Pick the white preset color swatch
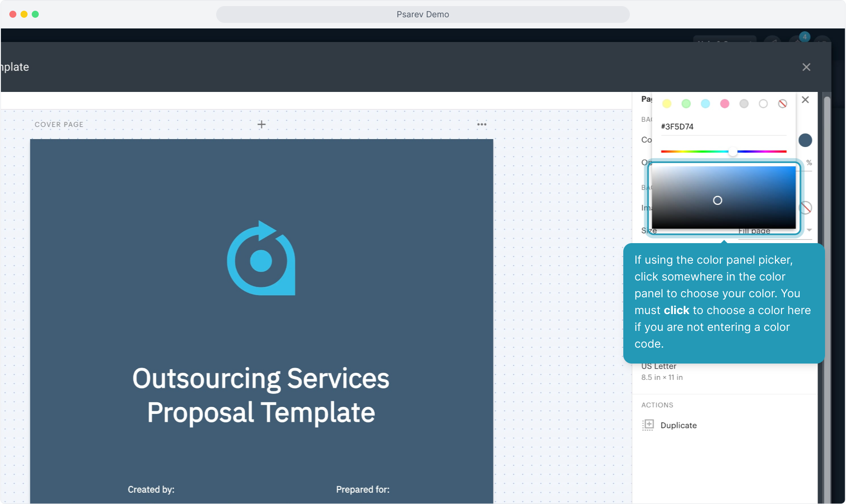The height and width of the screenshot is (504, 846). click(x=763, y=104)
